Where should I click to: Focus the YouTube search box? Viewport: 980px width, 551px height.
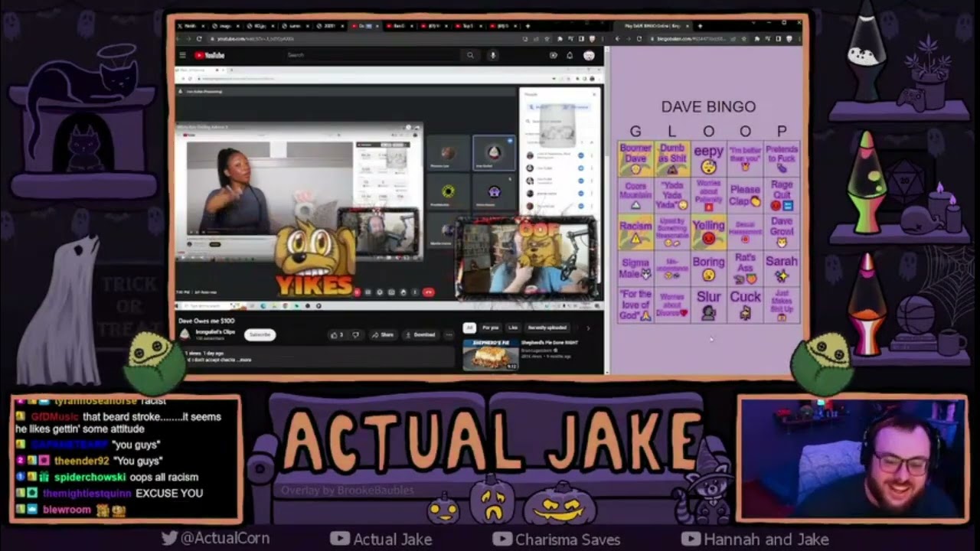point(371,55)
